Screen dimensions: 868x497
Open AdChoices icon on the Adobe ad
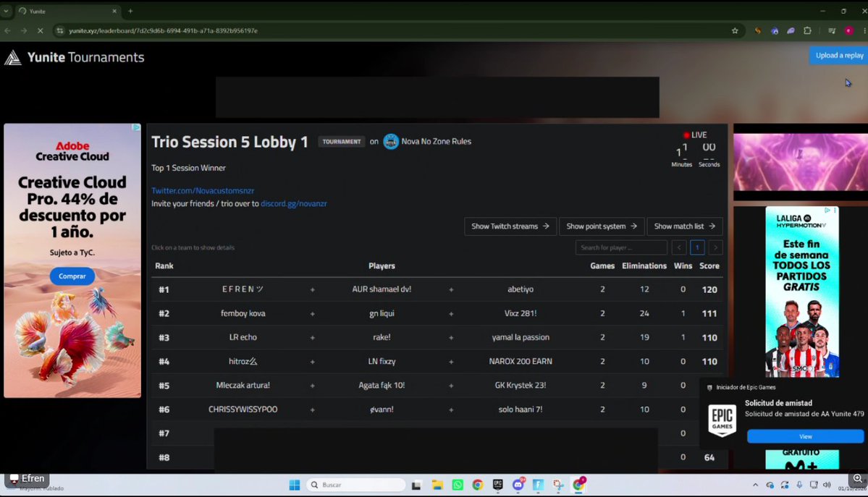(136, 127)
